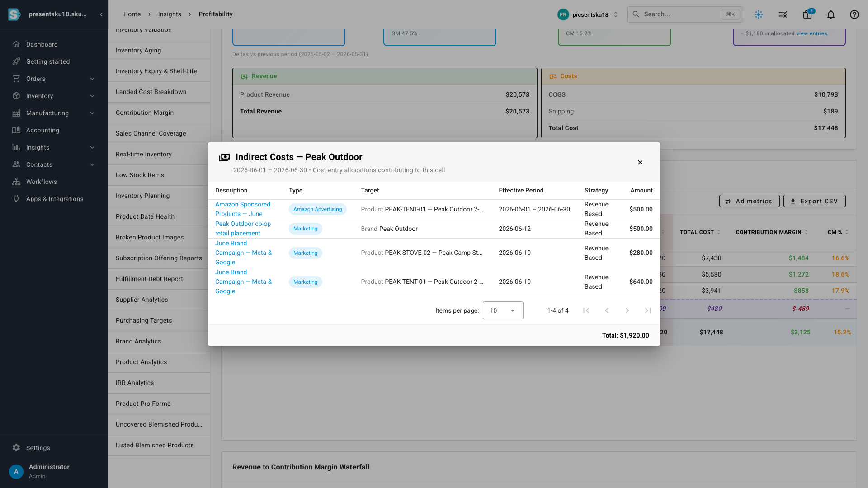Viewport: 868px width, 488px height.
Task: Click the Sku app logo icon
Action: (14, 14)
